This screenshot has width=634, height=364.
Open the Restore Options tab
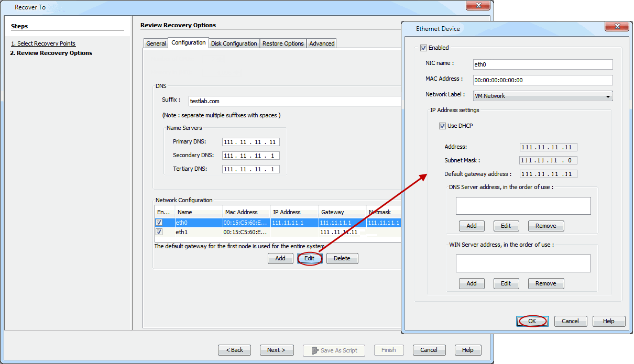(x=283, y=43)
